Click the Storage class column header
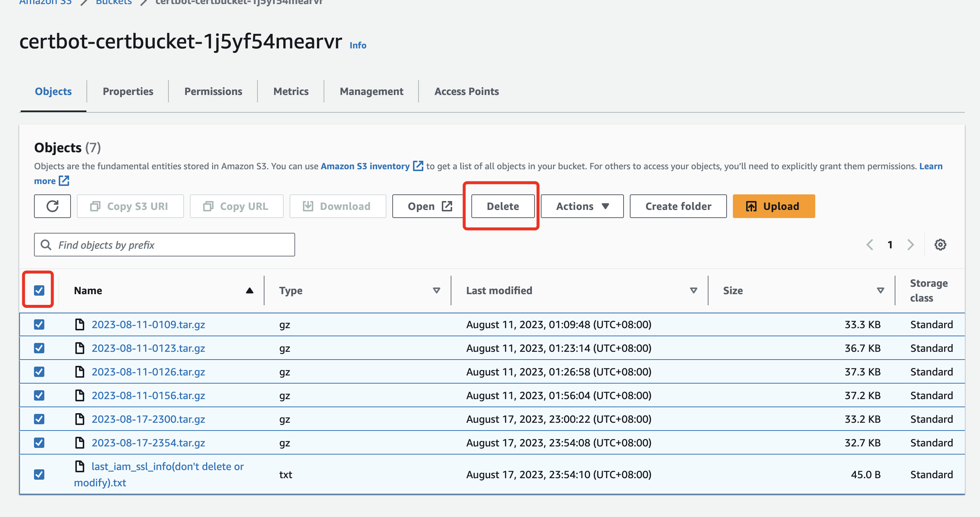The image size is (980, 517). pyautogui.click(x=929, y=290)
